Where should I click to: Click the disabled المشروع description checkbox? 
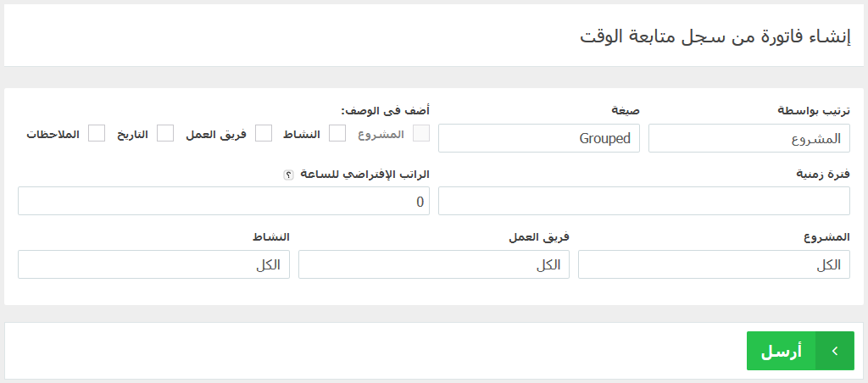(x=421, y=133)
